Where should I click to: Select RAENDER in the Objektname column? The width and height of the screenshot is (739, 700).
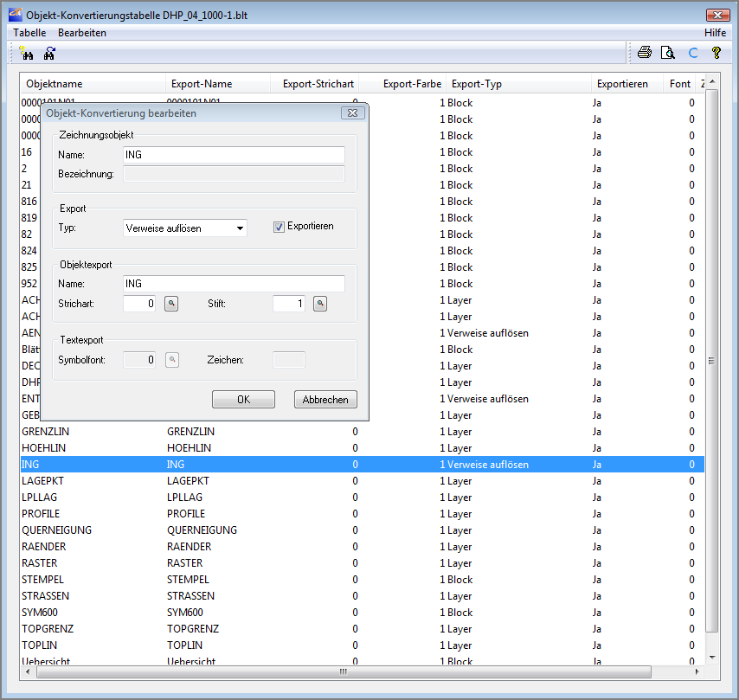[x=44, y=547]
